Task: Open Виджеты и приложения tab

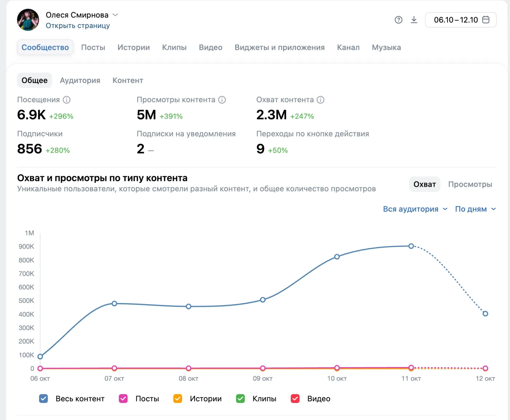Action: (280, 47)
